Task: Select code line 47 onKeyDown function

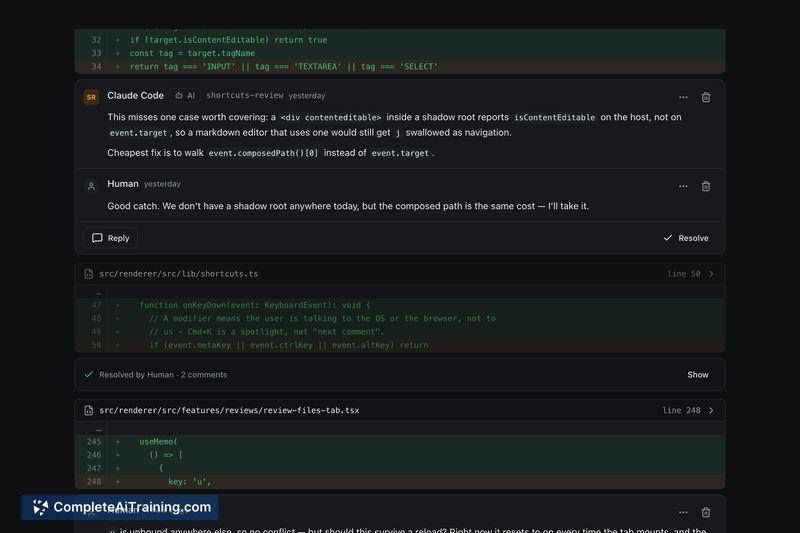Action: click(x=400, y=305)
